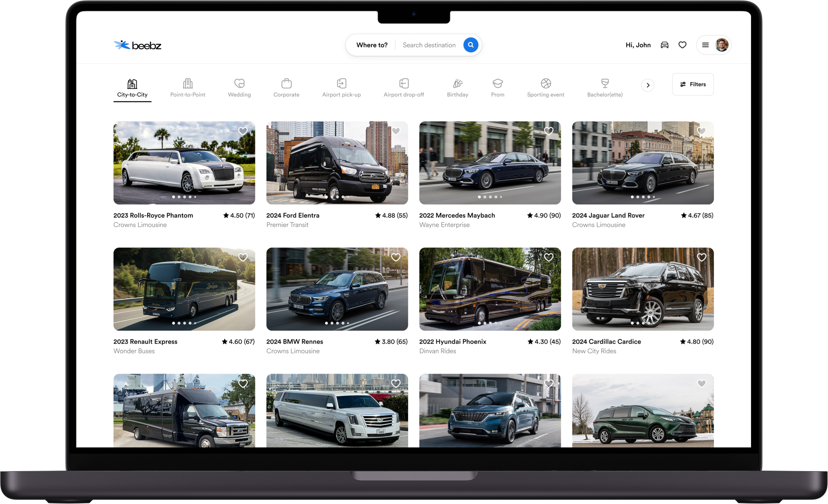Click the Sporting event ball icon

point(546,83)
